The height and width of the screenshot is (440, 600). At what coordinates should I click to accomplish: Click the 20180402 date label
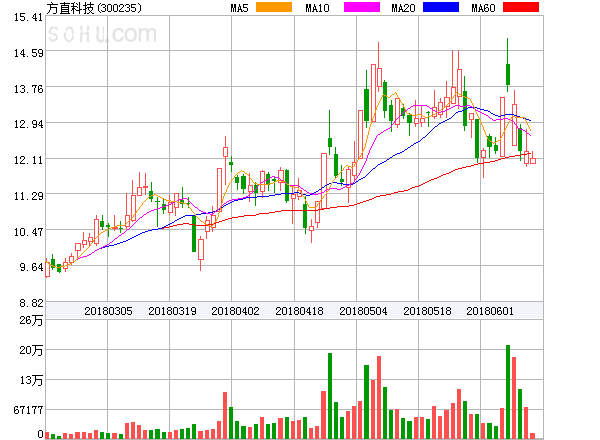235,311
